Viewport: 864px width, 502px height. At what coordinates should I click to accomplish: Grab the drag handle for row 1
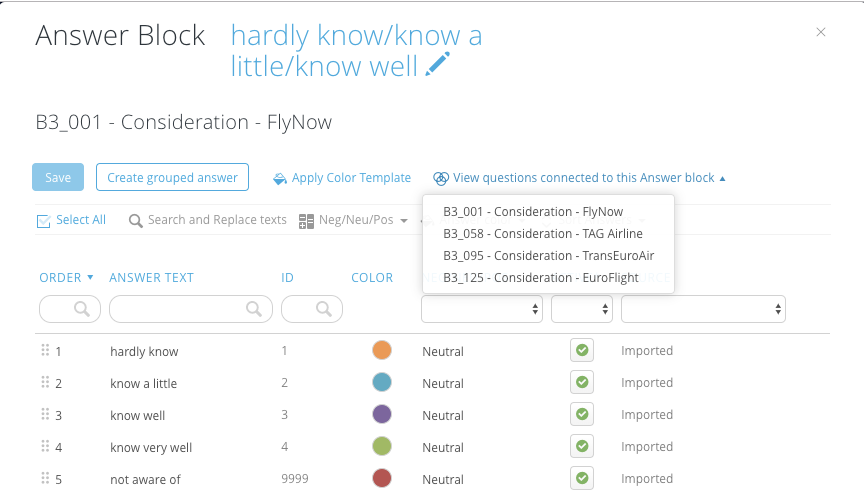[45, 350]
